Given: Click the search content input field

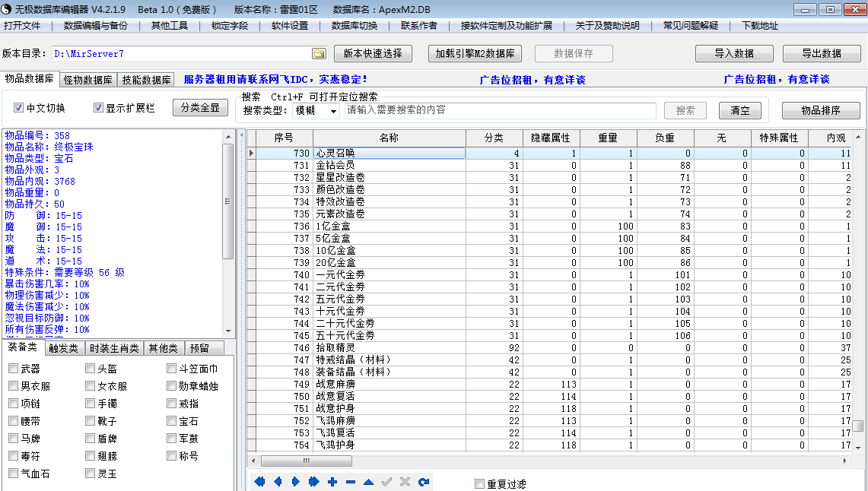Looking at the screenshot, I should [500, 110].
